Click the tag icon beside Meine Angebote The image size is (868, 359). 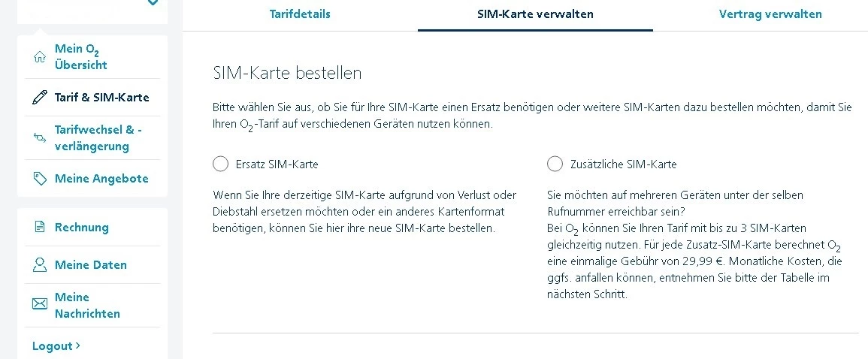click(40, 179)
